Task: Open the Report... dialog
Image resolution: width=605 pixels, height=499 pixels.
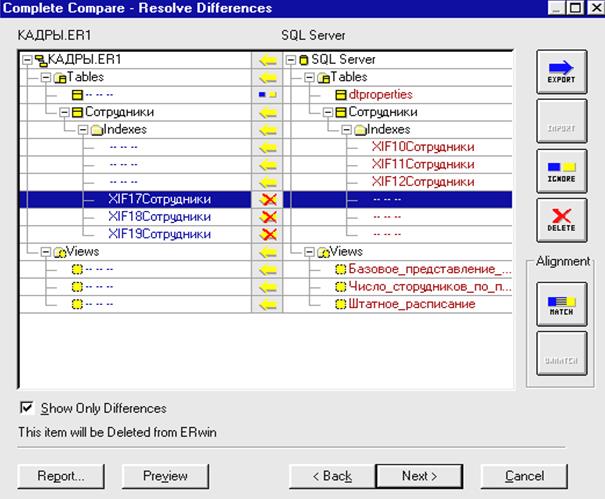Action: pyautogui.click(x=61, y=476)
